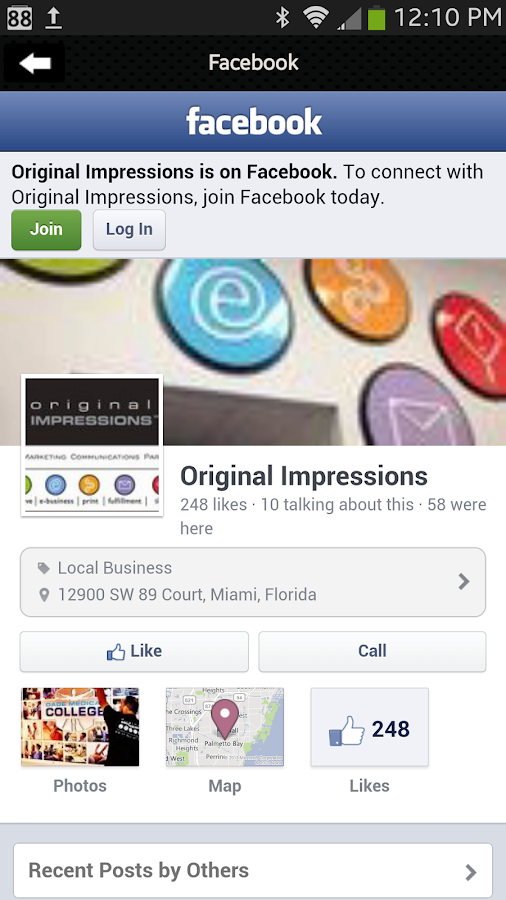506x900 pixels.
Task: Like the Original Impressions page
Action: (134, 651)
